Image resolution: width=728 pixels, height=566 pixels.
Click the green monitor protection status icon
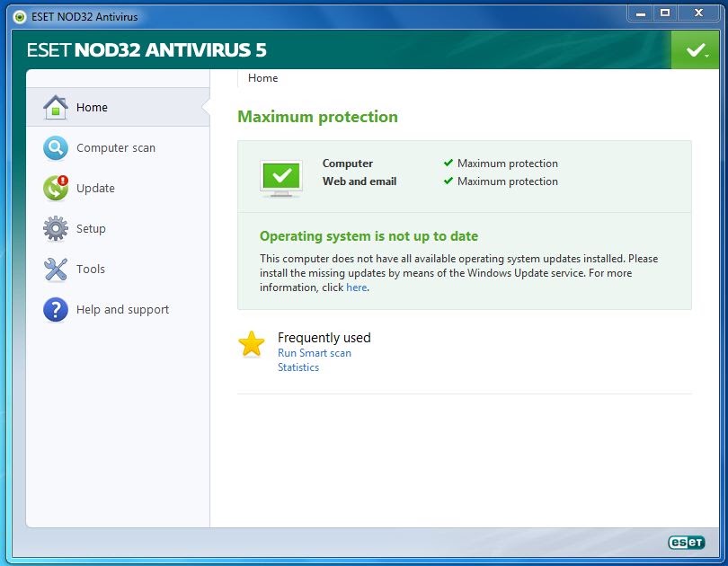click(x=281, y=179)
